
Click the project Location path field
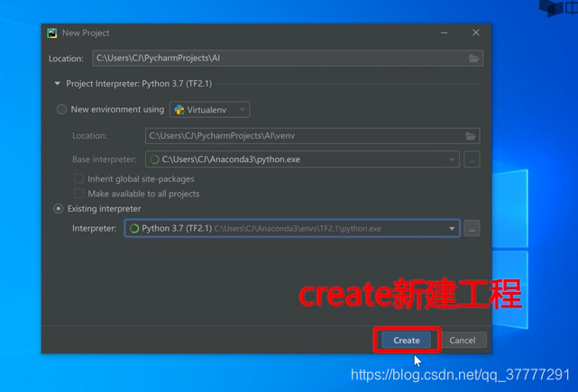click(288, 59)
